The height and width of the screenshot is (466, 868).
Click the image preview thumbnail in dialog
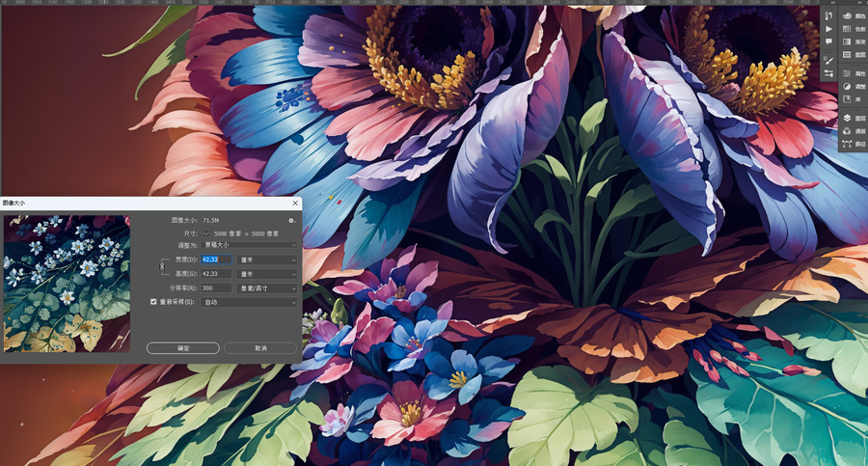coord(67,284)
